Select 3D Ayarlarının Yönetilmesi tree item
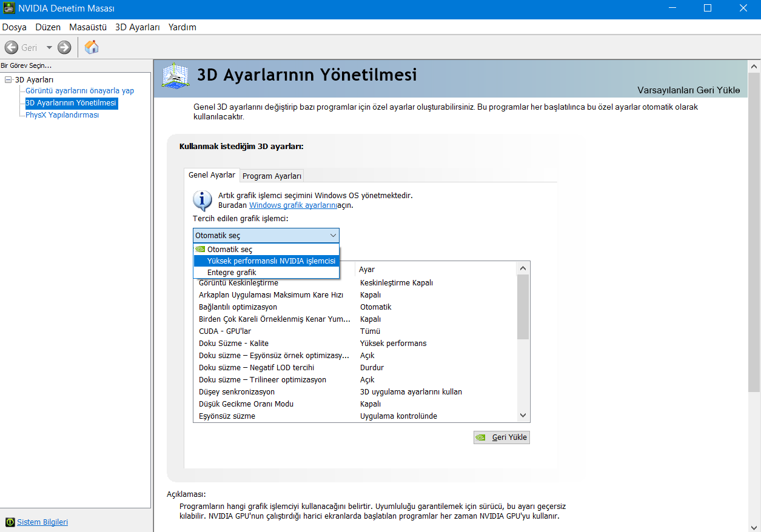Image resolution: width=761 pixels, height=532 pixels. click(x=71, y=103)
